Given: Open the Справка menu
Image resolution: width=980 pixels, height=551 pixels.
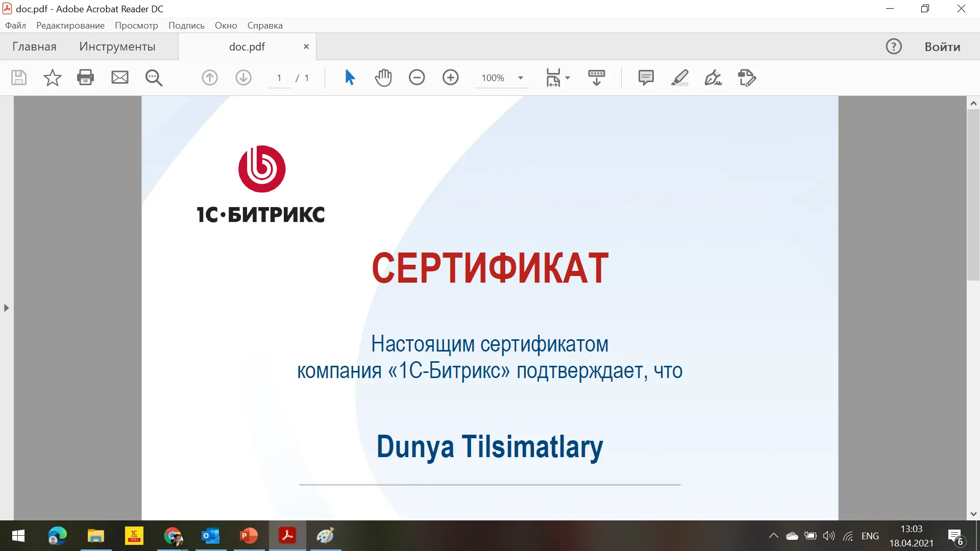Looking at the screenshot, I should [x=265, y=26].
